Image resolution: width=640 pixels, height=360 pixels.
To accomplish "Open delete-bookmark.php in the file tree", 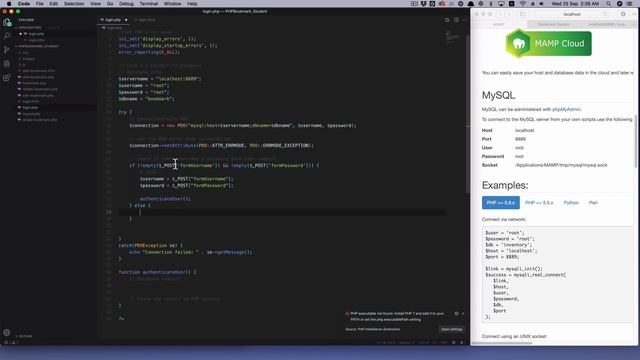I will click(x=40, y=89).
